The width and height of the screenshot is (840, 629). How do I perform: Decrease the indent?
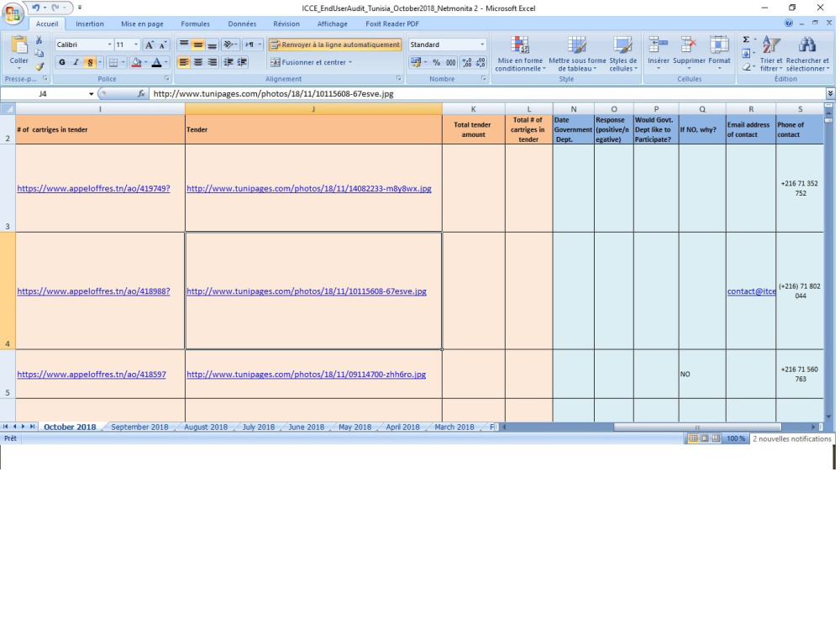pos(228,63)
